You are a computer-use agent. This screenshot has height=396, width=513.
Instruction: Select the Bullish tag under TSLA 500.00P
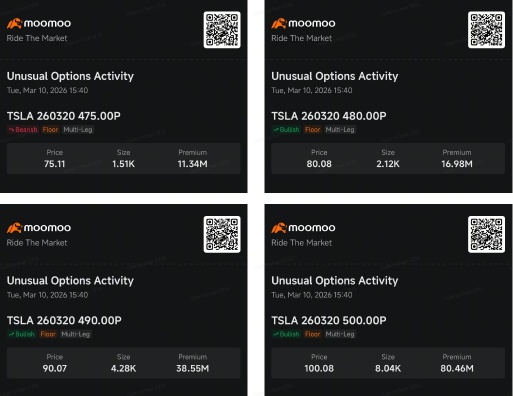(x=286, y=334)
